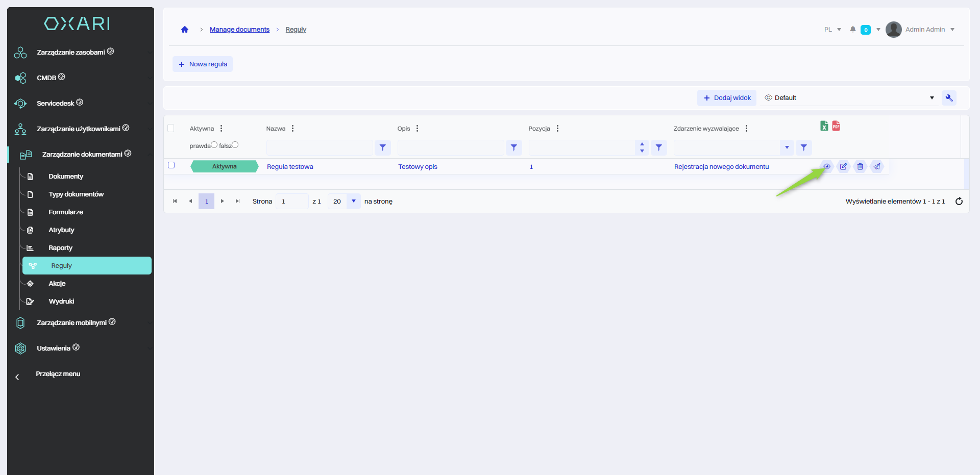The width and height of the screenshot is (980, 475).
Task: Export table to Excel icon
Action: click(824, 126)
